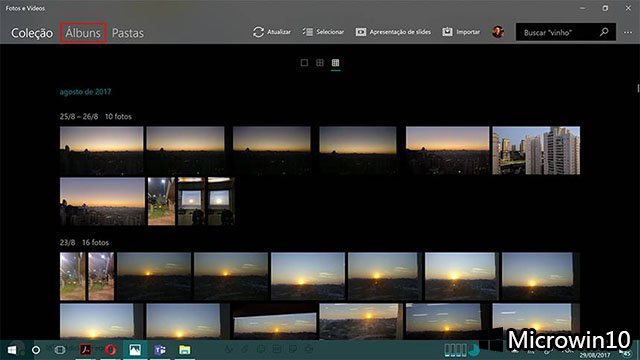Focus the Buscar "vinho" search field
This screenshot has width=640, height=360.
566,32
